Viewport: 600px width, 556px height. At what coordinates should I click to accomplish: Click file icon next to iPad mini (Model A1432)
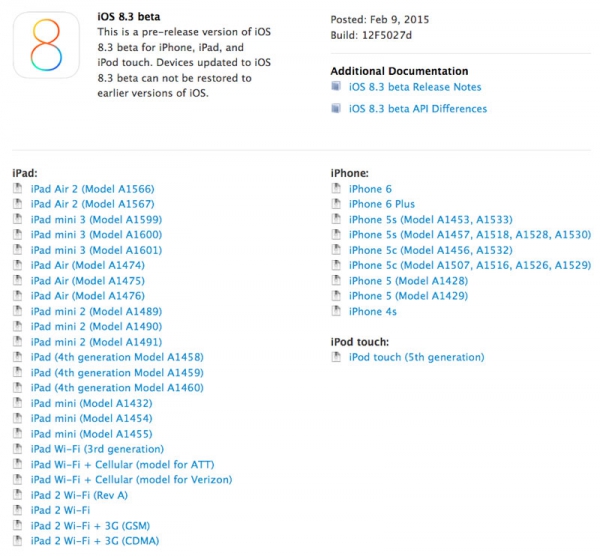18,403
